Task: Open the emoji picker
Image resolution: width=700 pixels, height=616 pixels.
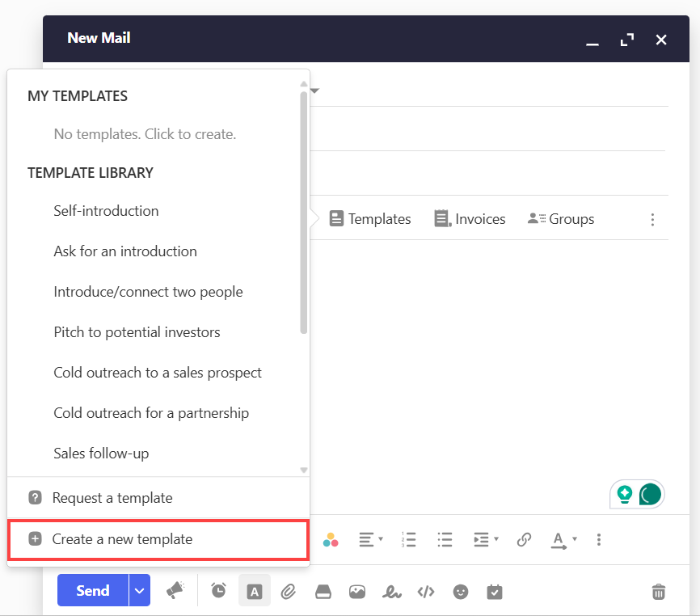Action: point(460,592)
